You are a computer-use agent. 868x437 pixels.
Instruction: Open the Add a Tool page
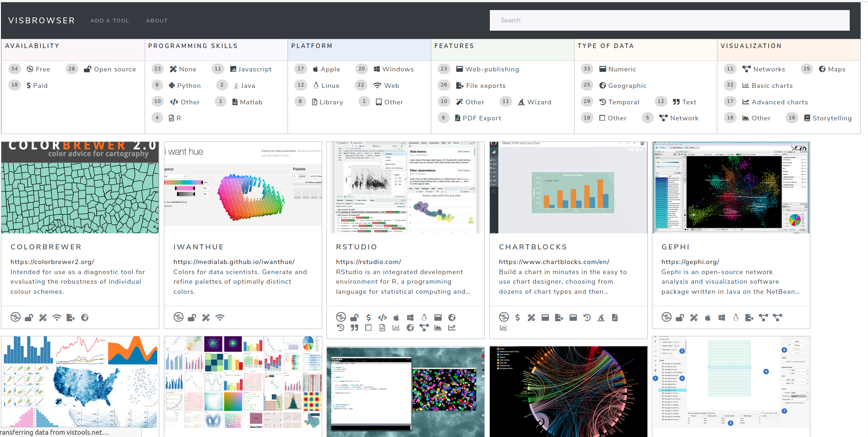110,21
